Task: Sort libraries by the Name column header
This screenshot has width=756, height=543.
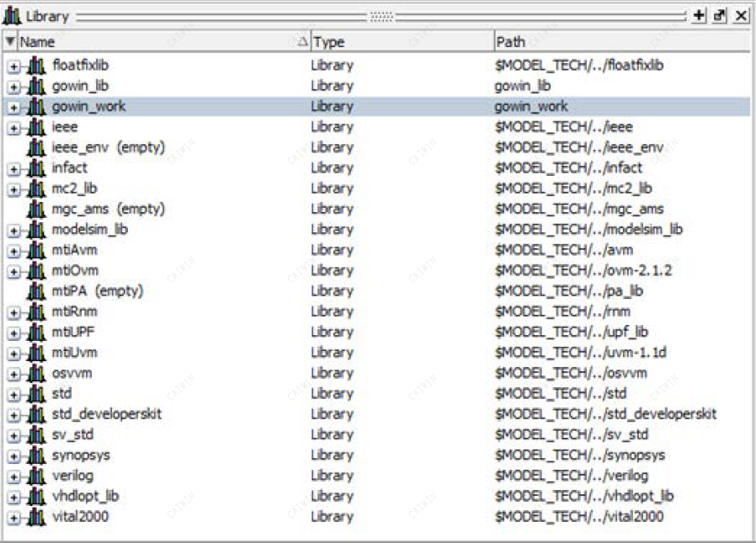Action: (x=164, y=42)
